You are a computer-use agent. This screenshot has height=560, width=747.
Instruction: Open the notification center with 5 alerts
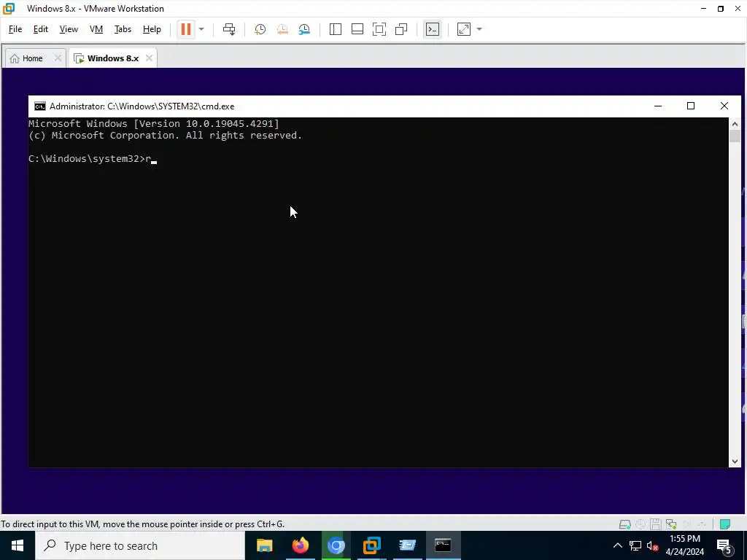[724, 545]
